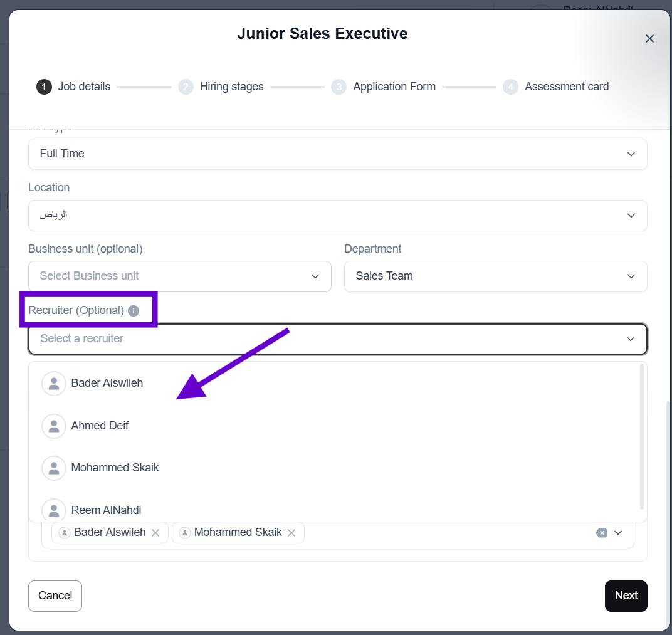Click the info icon beside Recruiter label
Screen dimensions: 672x635
(133, 311)
